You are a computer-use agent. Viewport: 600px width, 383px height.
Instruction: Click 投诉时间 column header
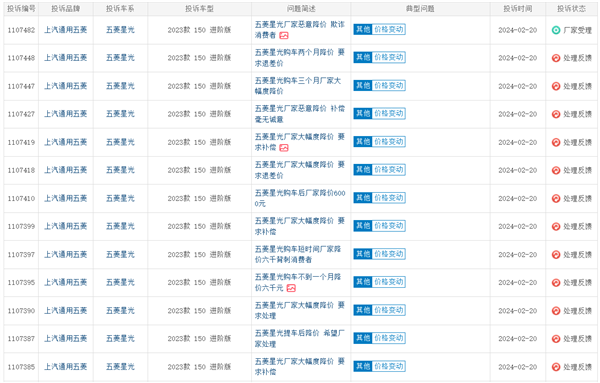point(517,8)
